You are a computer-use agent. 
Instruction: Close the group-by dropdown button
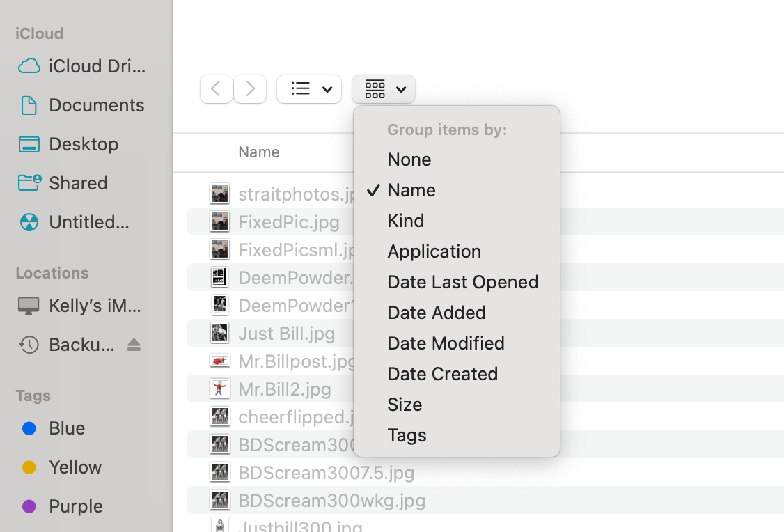tap(384, 89)
